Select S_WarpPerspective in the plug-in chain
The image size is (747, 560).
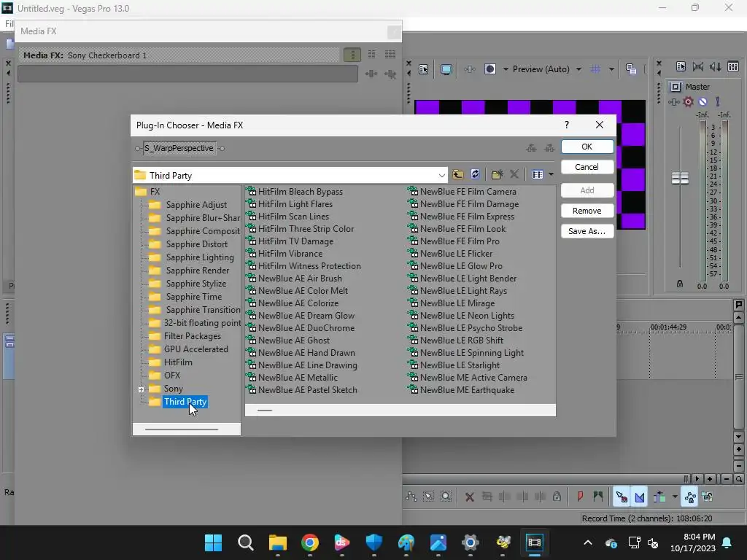click(179, 148)
